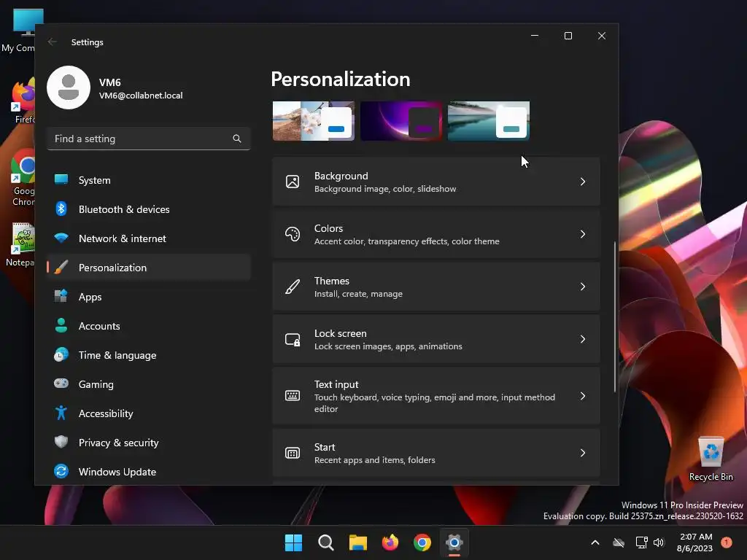This screenshot has width=747, height=560.
Task: Click the notification bell badge in tray
Action: (727, 542)
